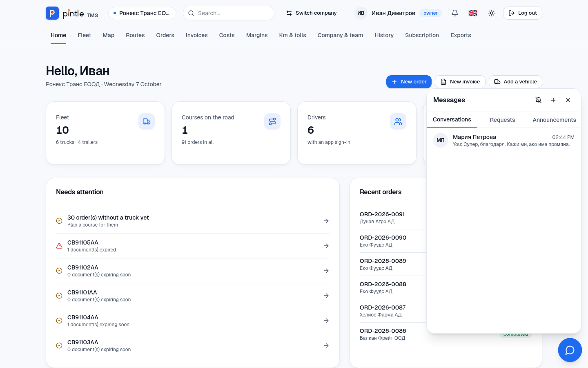Click ИВ user avatar in header

coord(361,13)
